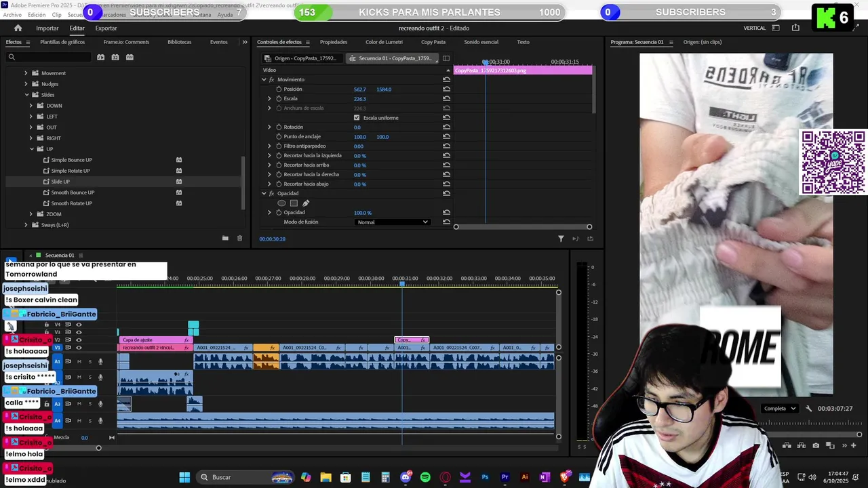Enable voice-over record on track A4
This screenshot has height=488, width=868.
point(100,421)
